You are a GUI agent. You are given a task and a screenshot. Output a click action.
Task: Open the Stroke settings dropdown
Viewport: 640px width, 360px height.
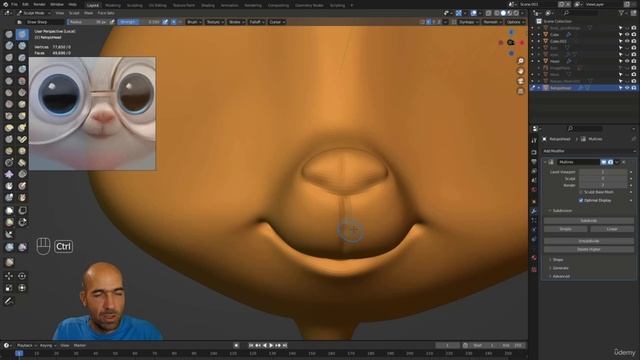236,22
